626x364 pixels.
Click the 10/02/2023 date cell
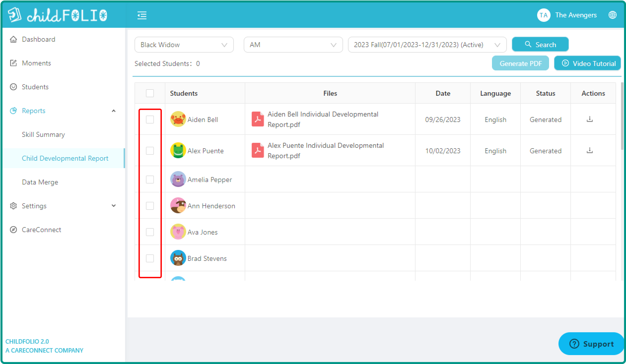click(443, 151)
